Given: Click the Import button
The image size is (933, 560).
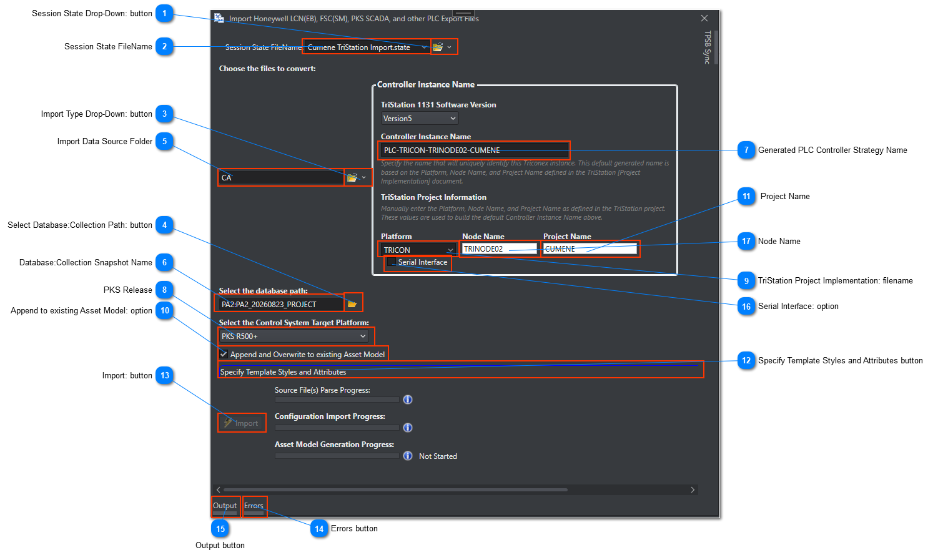Looking at the screenshot, I should point(242,423).
